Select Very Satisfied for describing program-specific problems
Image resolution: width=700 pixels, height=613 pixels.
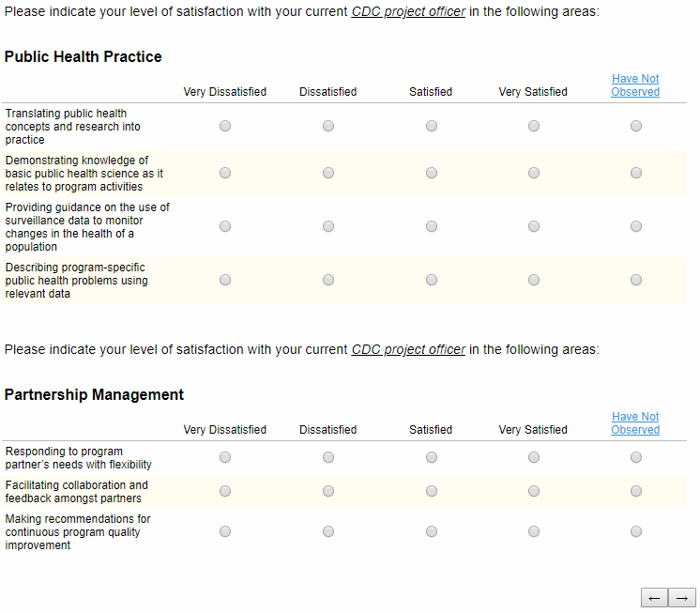[x=534, y=280]
